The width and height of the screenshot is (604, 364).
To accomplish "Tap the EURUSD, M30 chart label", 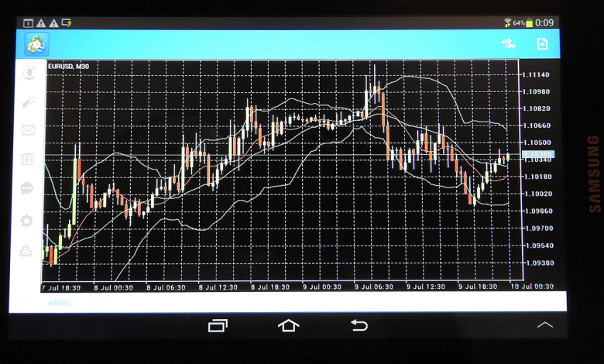I will point(68,67).
